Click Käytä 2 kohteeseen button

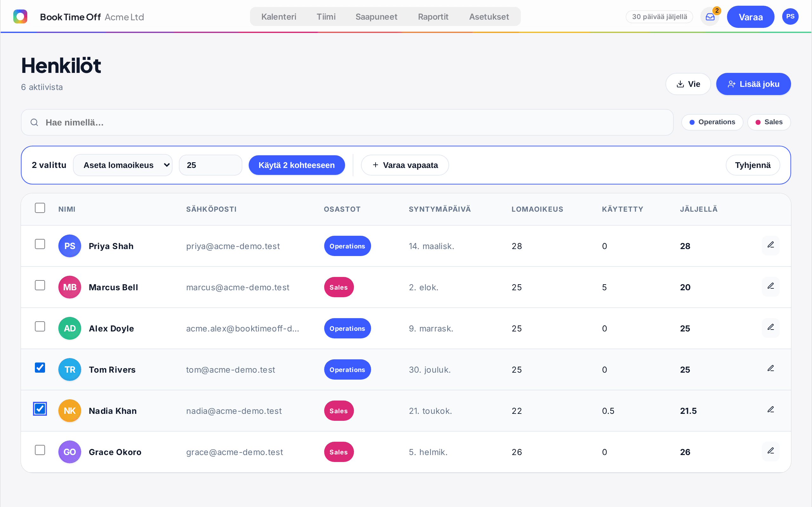pyautogui.click(x=297, y=165)
